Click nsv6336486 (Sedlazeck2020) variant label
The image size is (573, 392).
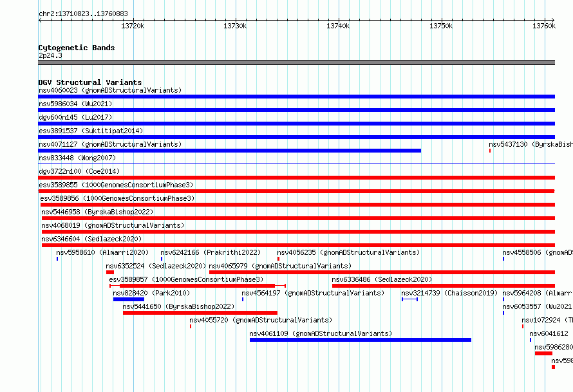382,279
